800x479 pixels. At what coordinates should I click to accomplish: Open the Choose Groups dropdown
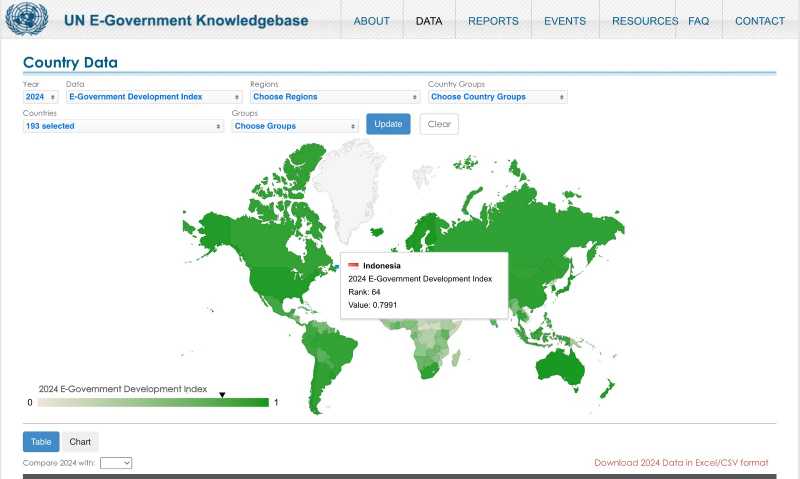tap(295, 126)
